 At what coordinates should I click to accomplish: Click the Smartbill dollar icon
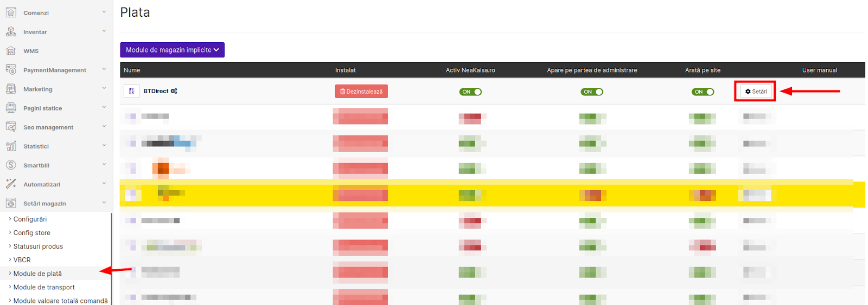tap(11, 165)
